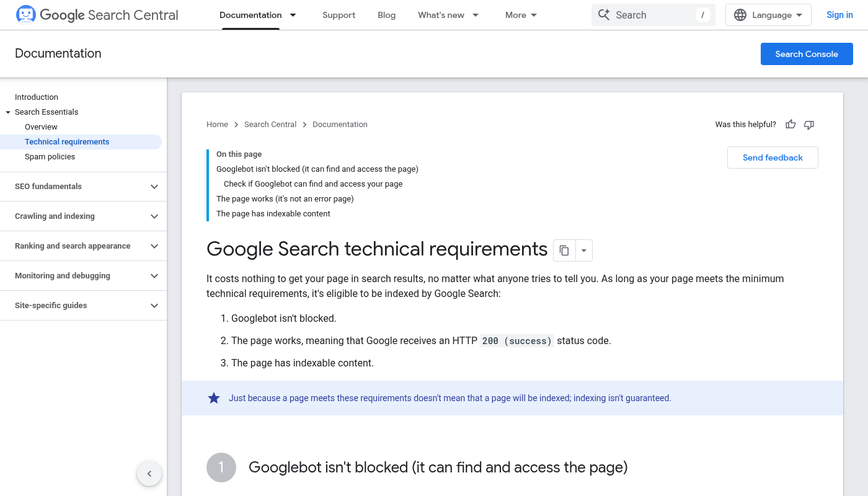Copy page with the copy icon button
This screenshot has width=868, height=496.
pyautogui.click(x=564, y=250)
